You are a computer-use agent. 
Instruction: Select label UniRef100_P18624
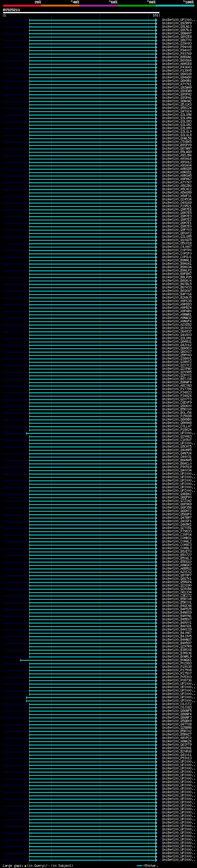[177, 430]
